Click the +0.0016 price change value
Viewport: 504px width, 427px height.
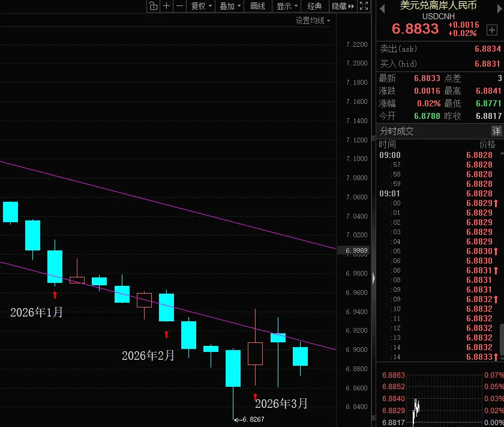(x=463, y=25)
